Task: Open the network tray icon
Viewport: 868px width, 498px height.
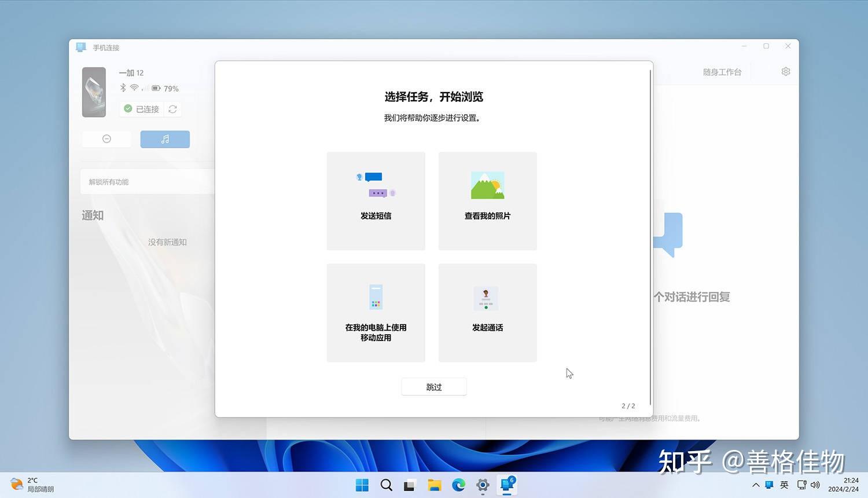Action: (802, 485)
